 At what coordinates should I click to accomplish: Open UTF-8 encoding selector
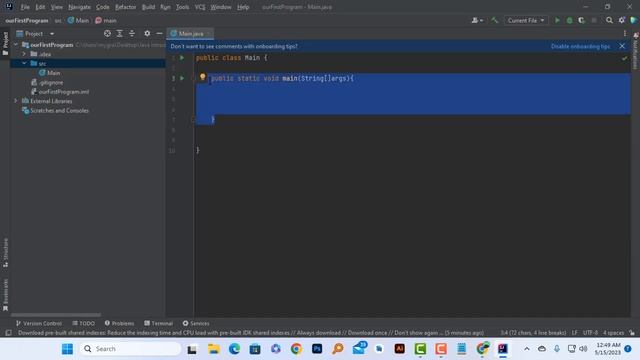[x=590, y=333]
